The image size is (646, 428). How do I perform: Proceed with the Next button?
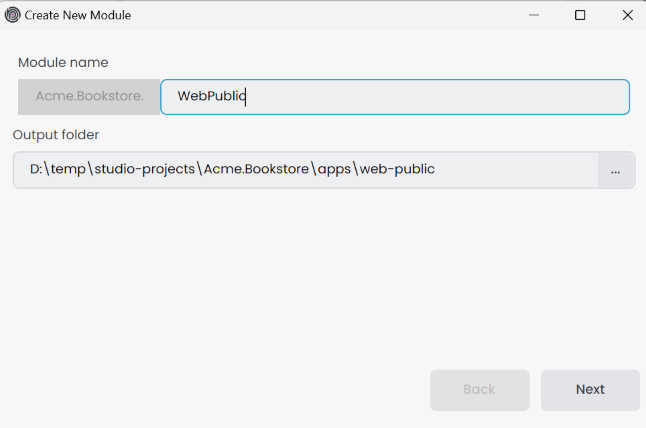[590, 390]
